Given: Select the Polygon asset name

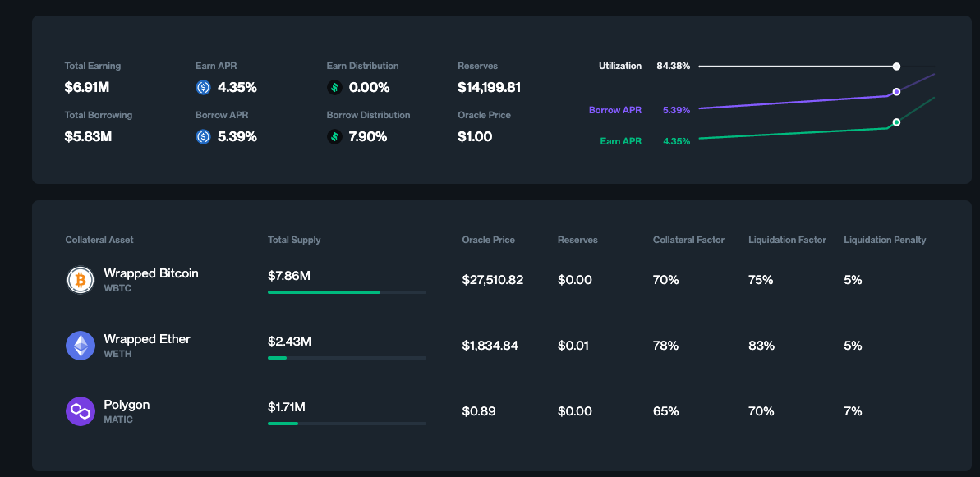Looking at the screenshot, I should click(x=127, y=405).
